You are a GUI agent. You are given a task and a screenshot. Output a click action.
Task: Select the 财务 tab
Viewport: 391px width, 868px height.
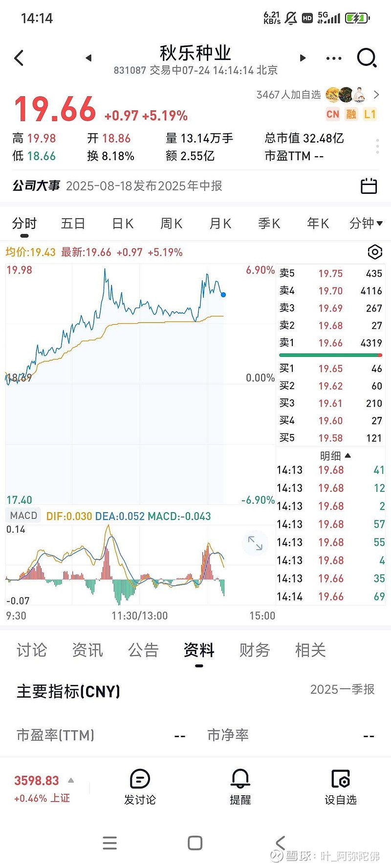(255, 650)
